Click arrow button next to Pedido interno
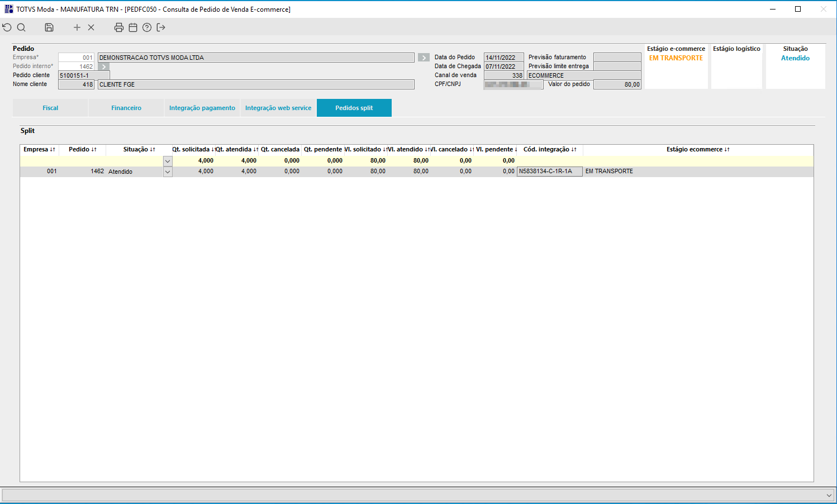This screenshot has width=837, height=504. 103,66
